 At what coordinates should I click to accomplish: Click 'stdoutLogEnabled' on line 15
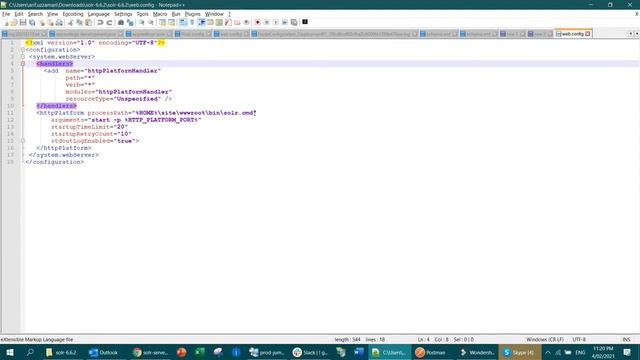pyautogui.click(x=80, y=141)
